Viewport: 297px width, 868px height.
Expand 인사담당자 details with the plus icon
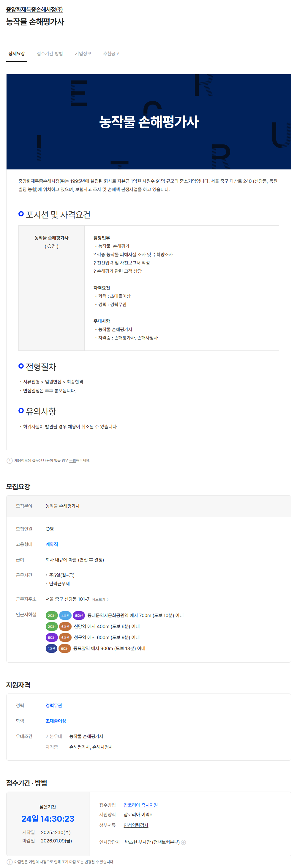pos(184,842)
